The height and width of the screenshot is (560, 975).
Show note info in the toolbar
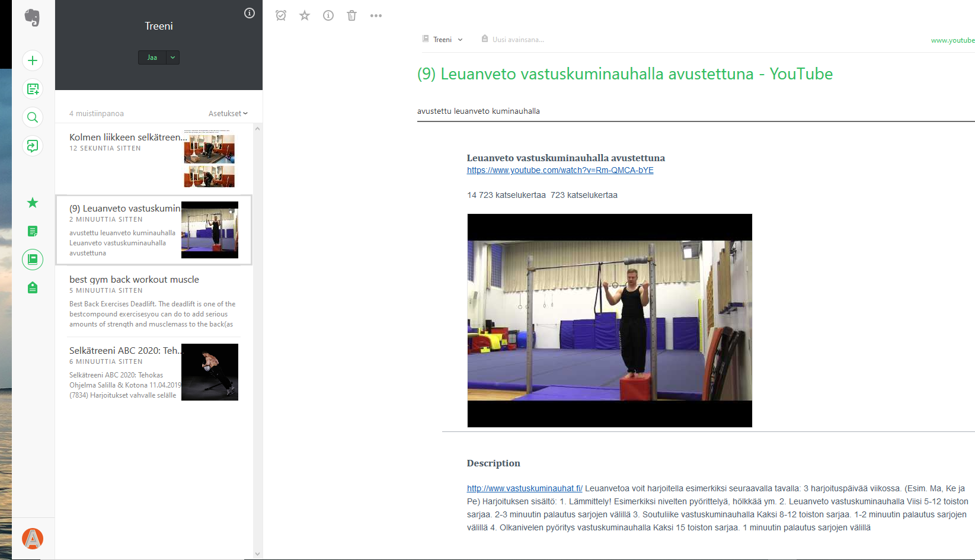click(x=328, y=15)
